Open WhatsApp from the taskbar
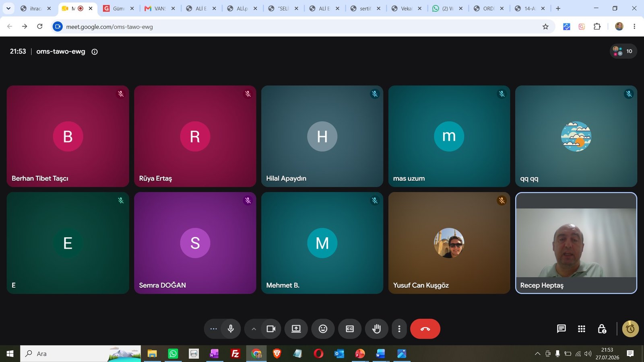The height and width of the screenshot is (362, 644). [x=173, y=354]
